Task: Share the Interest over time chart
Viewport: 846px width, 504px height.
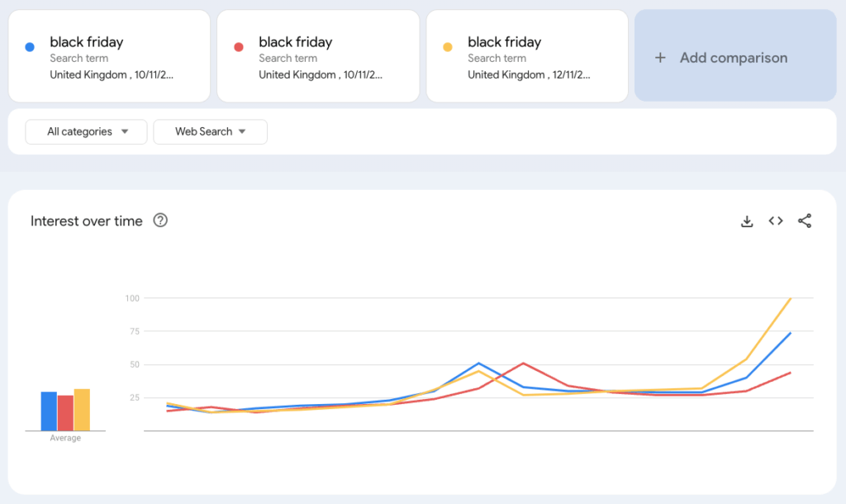Action: click(x=805, y=221)
